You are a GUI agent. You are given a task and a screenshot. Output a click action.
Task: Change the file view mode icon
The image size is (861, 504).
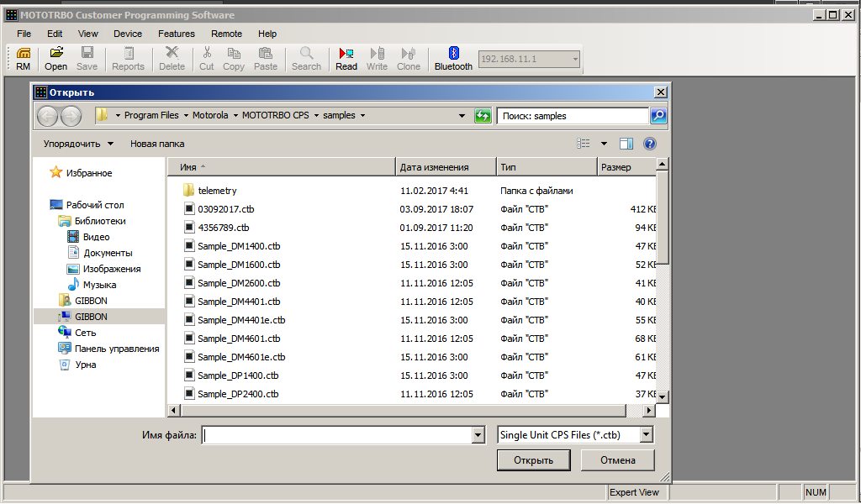pyautogui.click(x=584, y=144)
